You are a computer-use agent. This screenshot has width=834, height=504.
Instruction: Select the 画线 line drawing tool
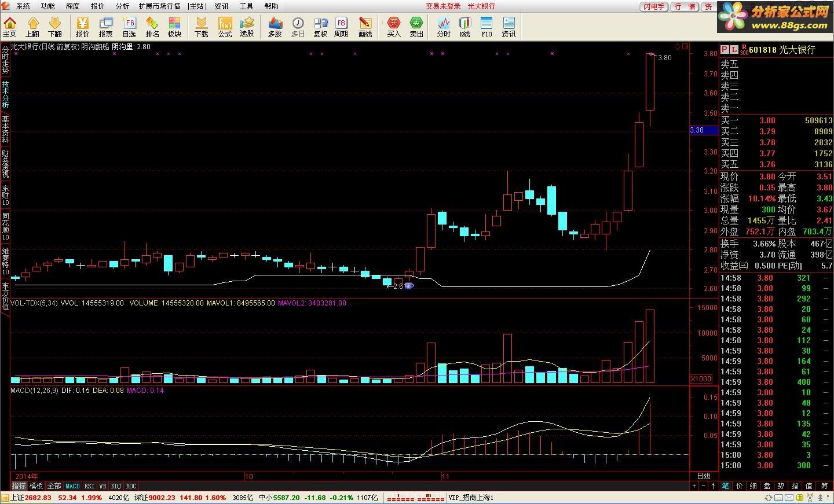(x=365, y=27)
